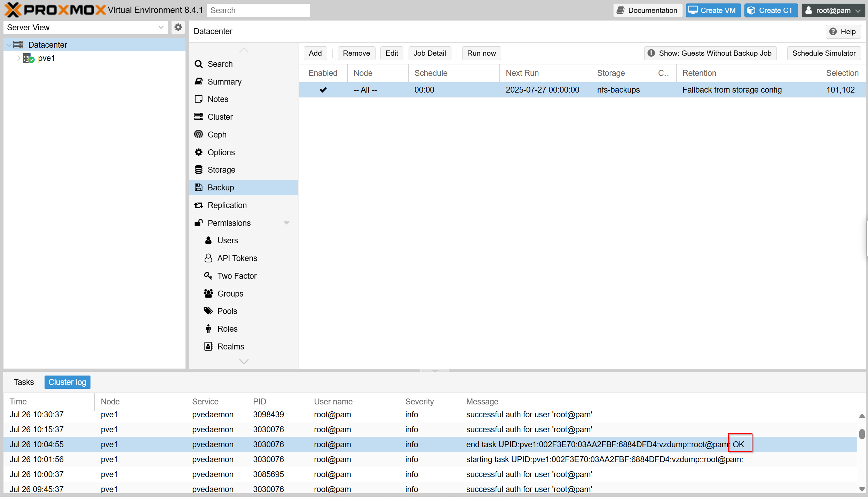Click the Selection value 101,102

[841, 90]
